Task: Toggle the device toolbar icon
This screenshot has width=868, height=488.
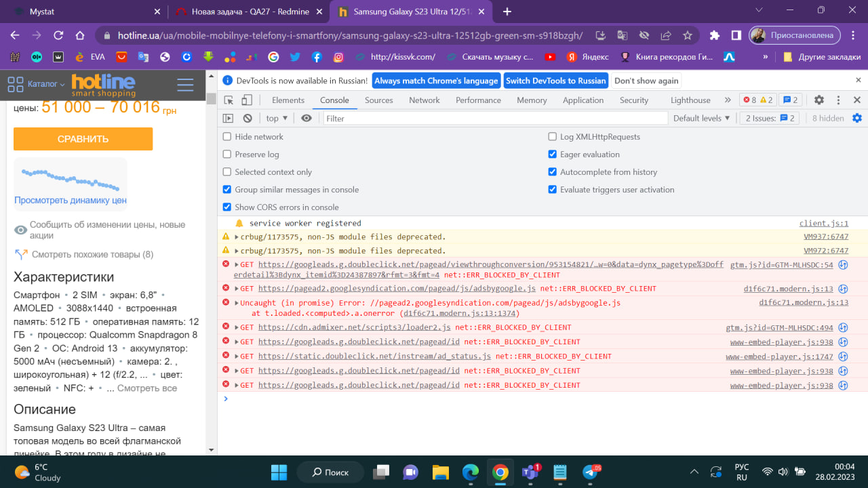Action: [247, 100]
